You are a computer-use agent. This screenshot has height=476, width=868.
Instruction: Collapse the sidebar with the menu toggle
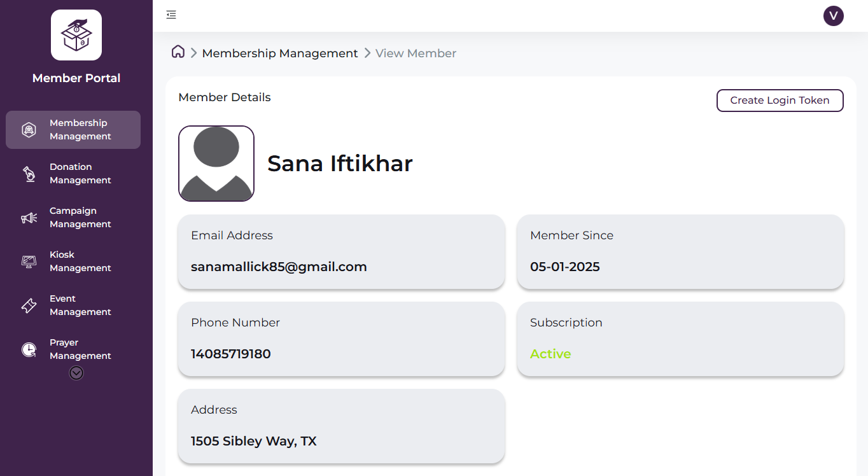[171, 15]
